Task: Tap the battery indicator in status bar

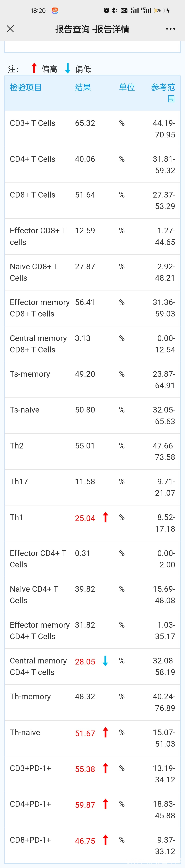Action: click(x=159, y=10)
